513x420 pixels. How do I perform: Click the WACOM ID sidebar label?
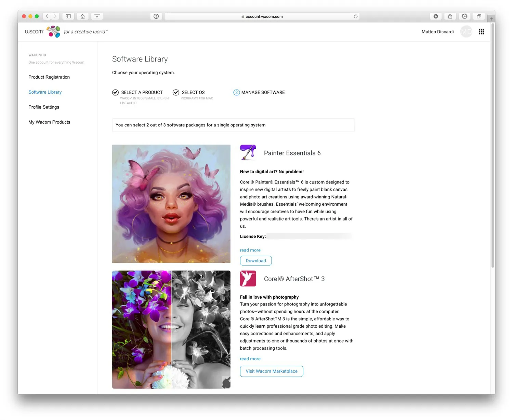pos(37,55)
